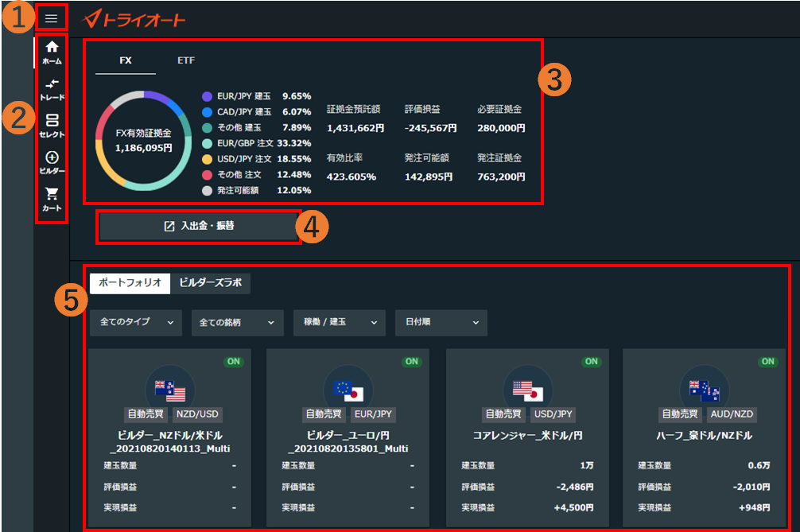Click 評価損益 -2,010円 on AUD/NZD card
This screenshot has width=800, height=532.
(x=751, y=487)
